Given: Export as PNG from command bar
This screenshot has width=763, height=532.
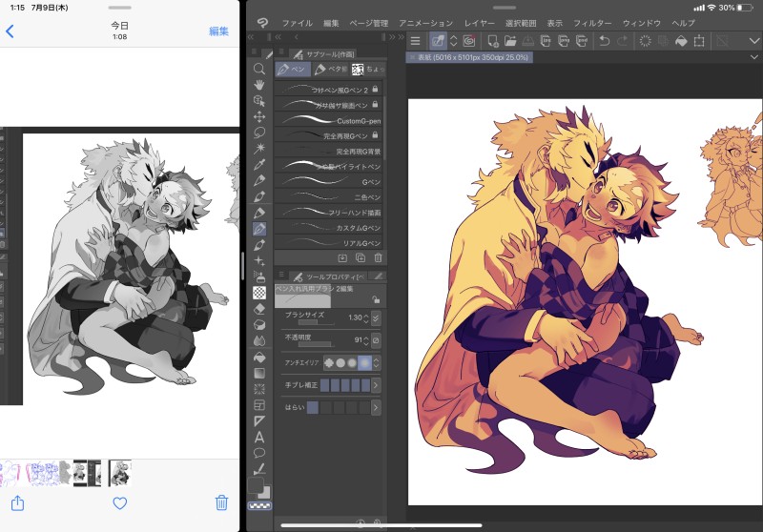Looking at the screenshot, I should [564, 41].
